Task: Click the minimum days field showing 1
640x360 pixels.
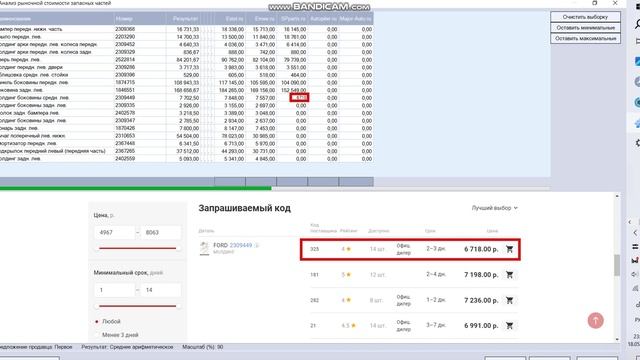Action: pyautogui.click(x=114, y=290)
